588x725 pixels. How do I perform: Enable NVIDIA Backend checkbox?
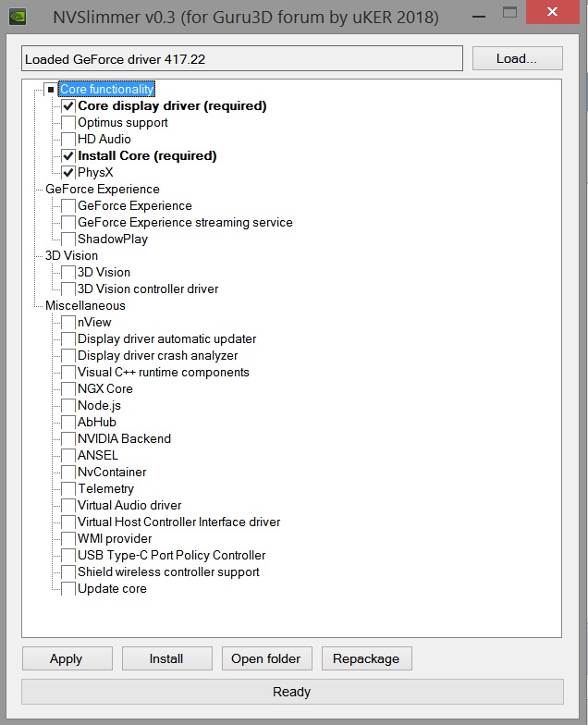click(68, 438)
